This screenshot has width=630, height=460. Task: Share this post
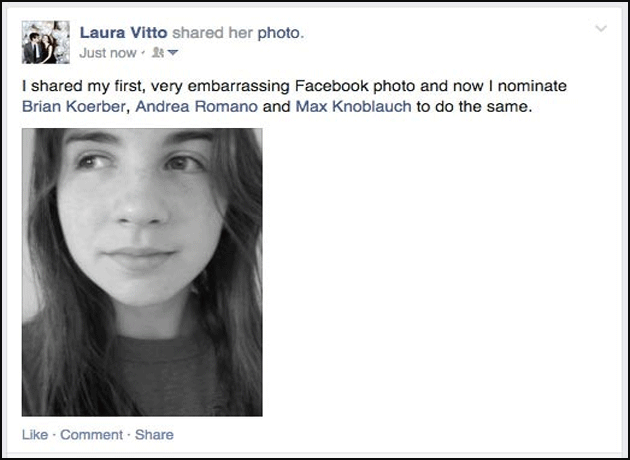pos(154,435)
